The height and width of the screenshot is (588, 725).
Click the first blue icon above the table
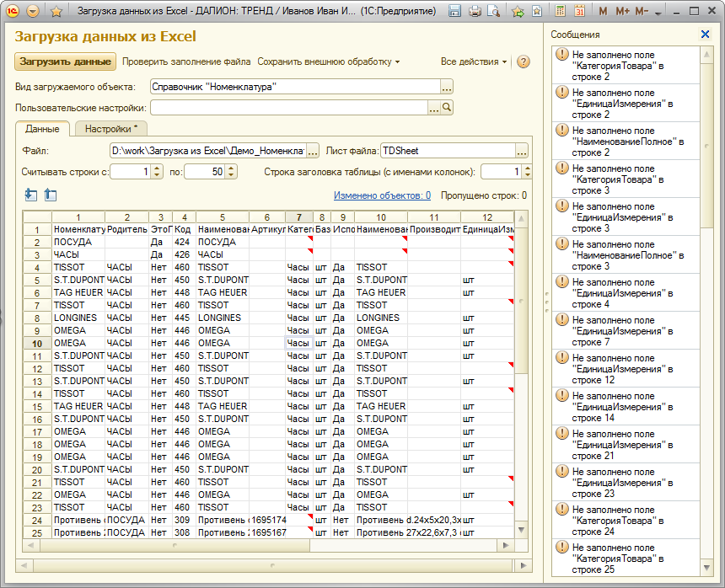click(x=31, y=195)
